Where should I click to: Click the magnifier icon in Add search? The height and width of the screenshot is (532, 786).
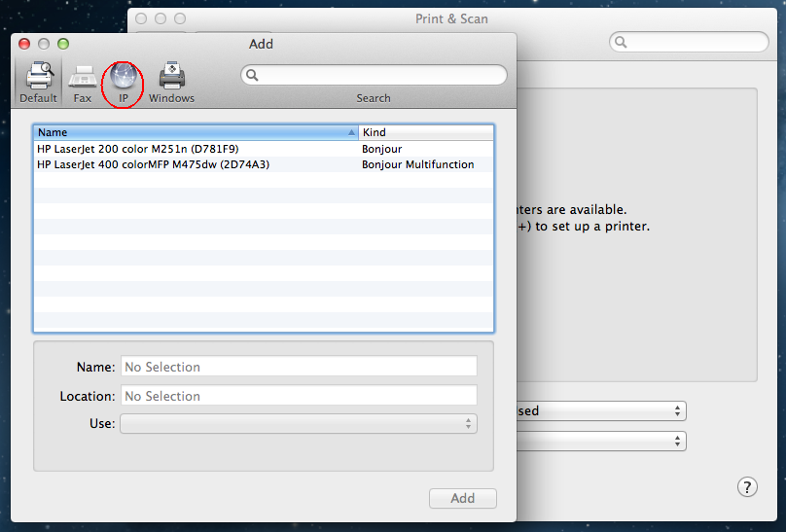pyautogui.click(x=252, y=75)
